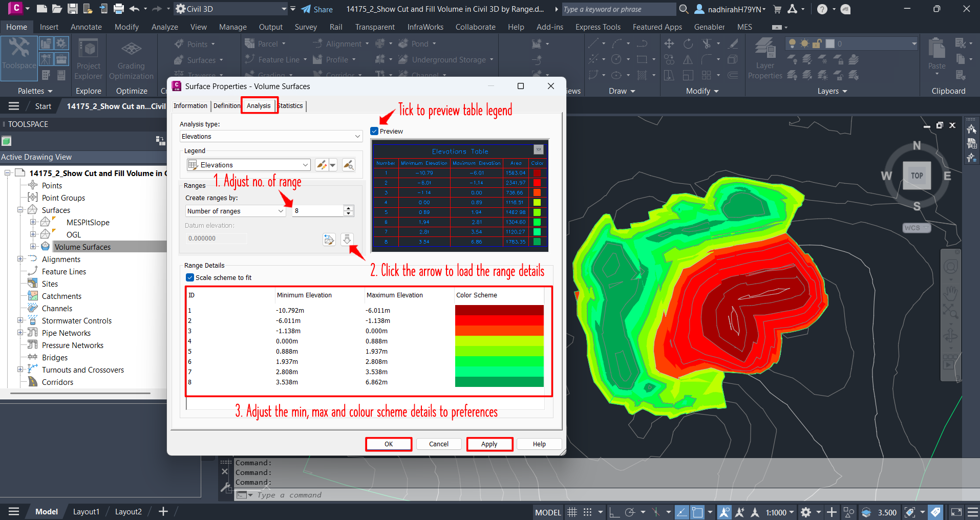Toggle the grid display in status bar
The height and width of the screenshot is (520, 980).
pyautogui.click(x=572, y=512)
